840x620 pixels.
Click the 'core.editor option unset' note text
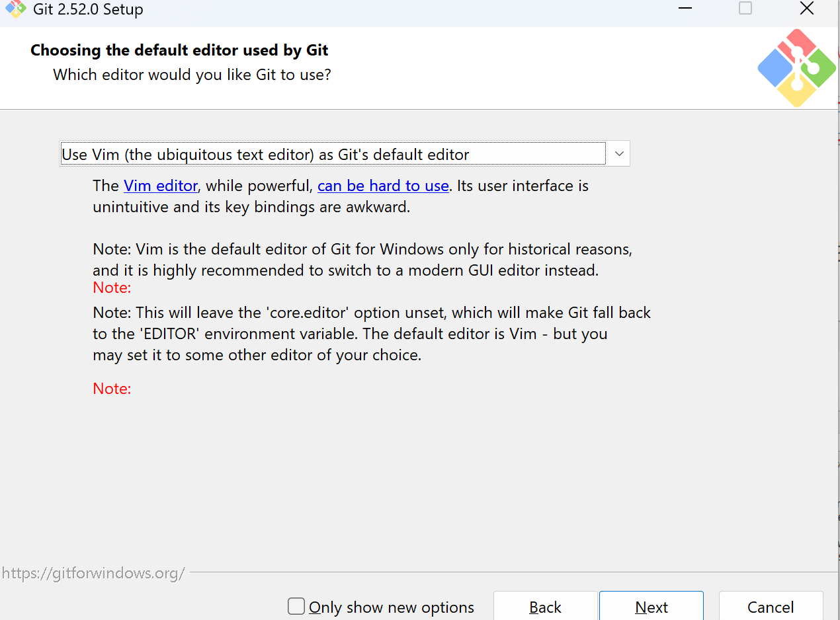[372, 334]
